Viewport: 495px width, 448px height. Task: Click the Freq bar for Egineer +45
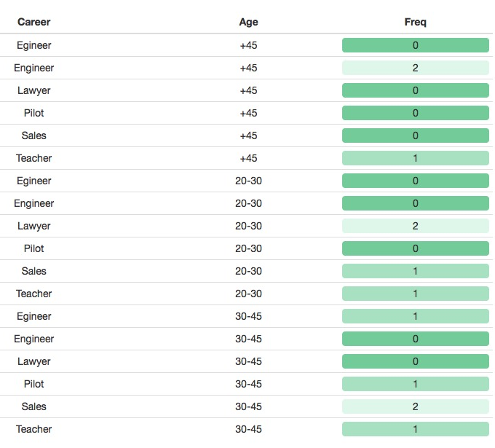click(x=415, y=45)
